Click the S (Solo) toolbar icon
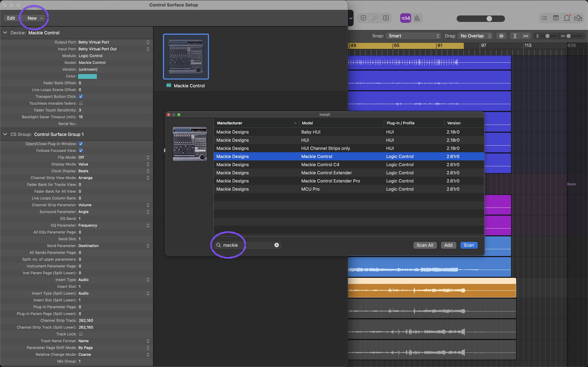The image size is (588, 367). tap(386, 18)
